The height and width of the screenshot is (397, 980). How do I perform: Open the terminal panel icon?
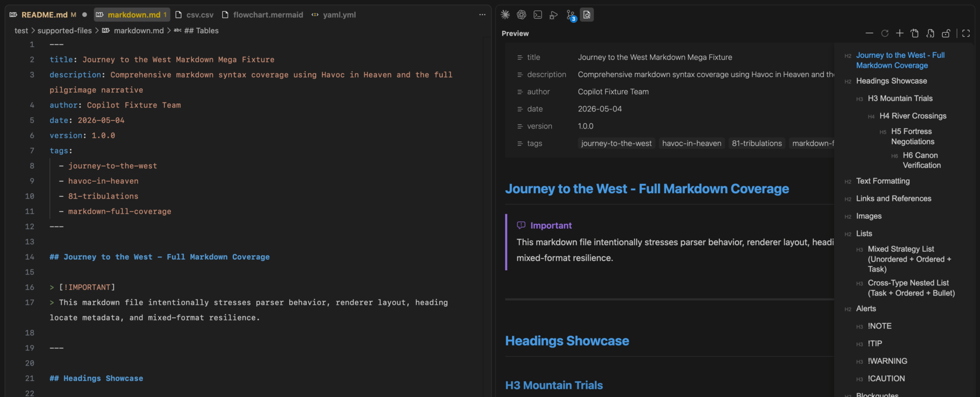538,15
